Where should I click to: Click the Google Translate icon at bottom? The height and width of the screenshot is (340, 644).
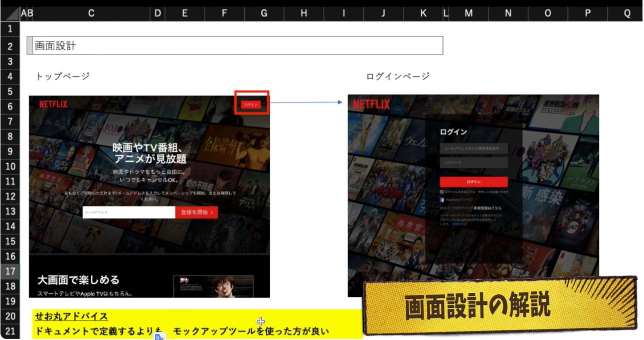[160, 337]
